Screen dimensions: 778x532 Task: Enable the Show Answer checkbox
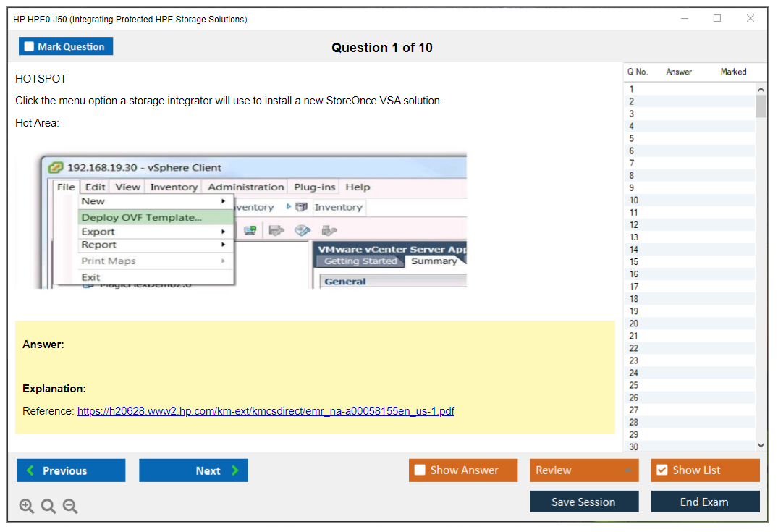point(420,470)
